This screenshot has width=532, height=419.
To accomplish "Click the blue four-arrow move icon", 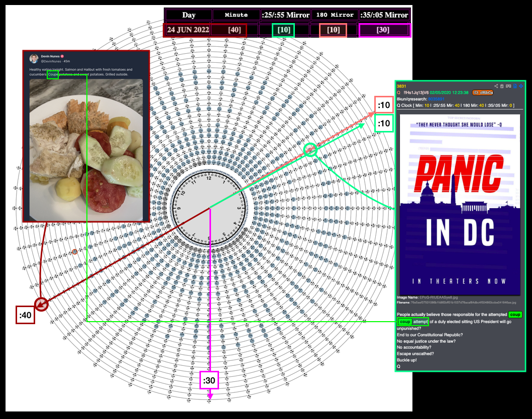I will point(521,86).
